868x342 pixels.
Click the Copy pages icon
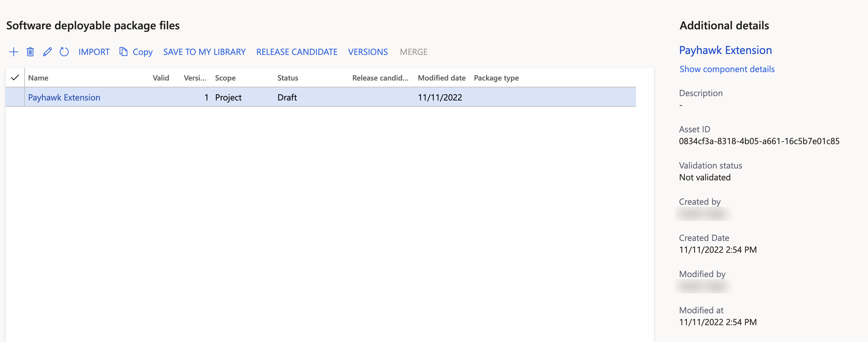tap(123, 51)
